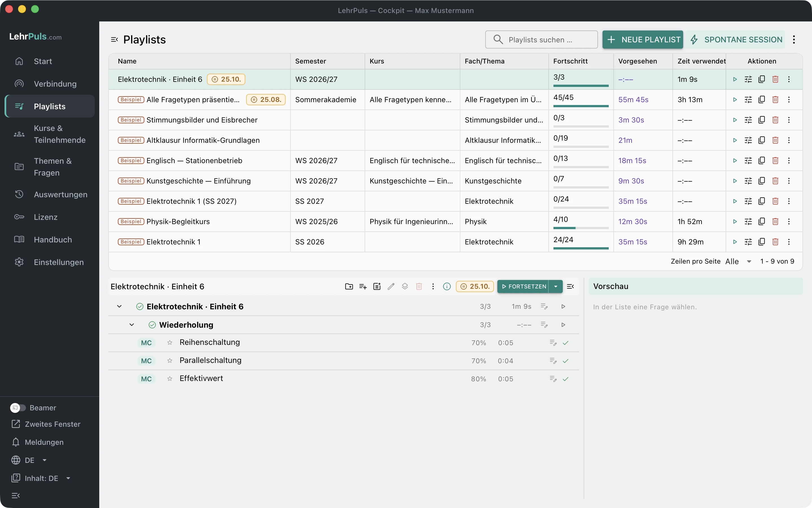Image resolution: width=812 pixels, height=508 pixels.
Task: Play the Physik-Begleitkurs playlist row
Action: (735, 222)
